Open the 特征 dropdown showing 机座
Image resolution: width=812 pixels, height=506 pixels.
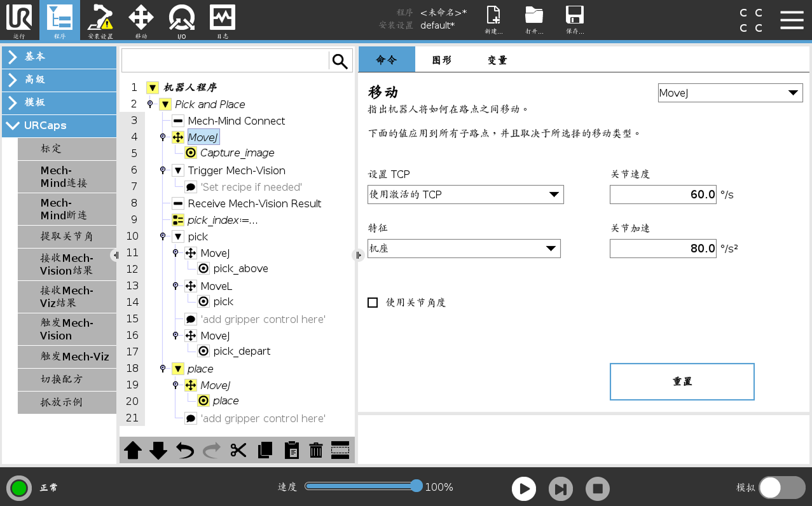pos(464,249)
